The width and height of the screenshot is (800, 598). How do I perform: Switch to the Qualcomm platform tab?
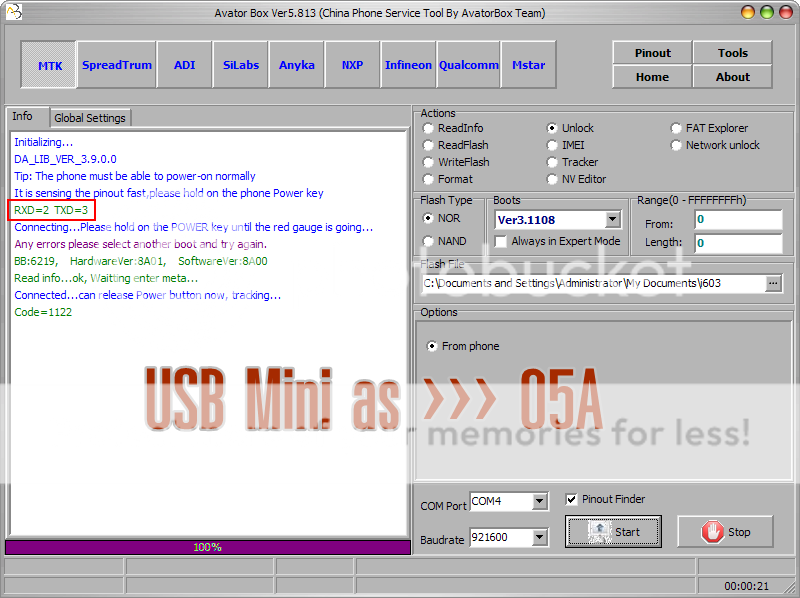pyautogui.click(x=468, y=65)
